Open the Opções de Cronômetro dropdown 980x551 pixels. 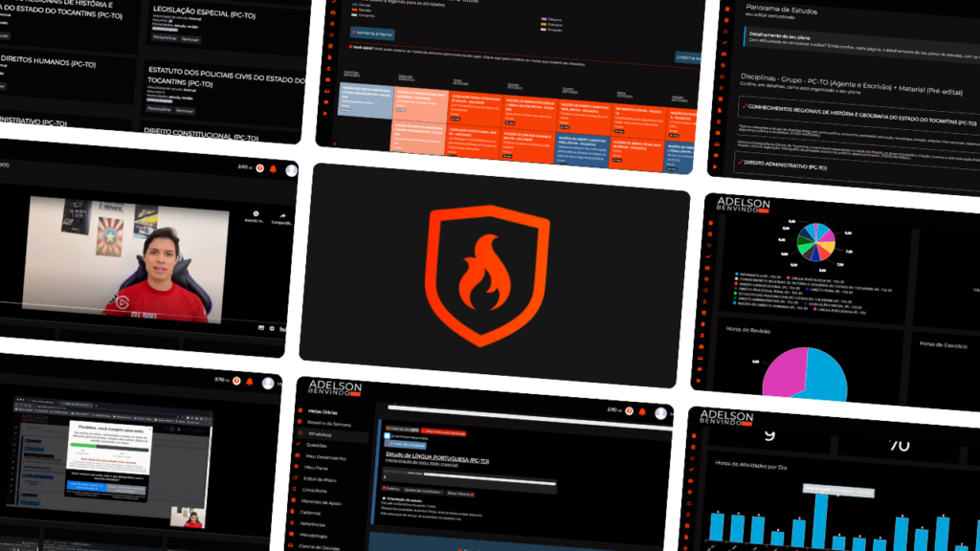[423, 491]
